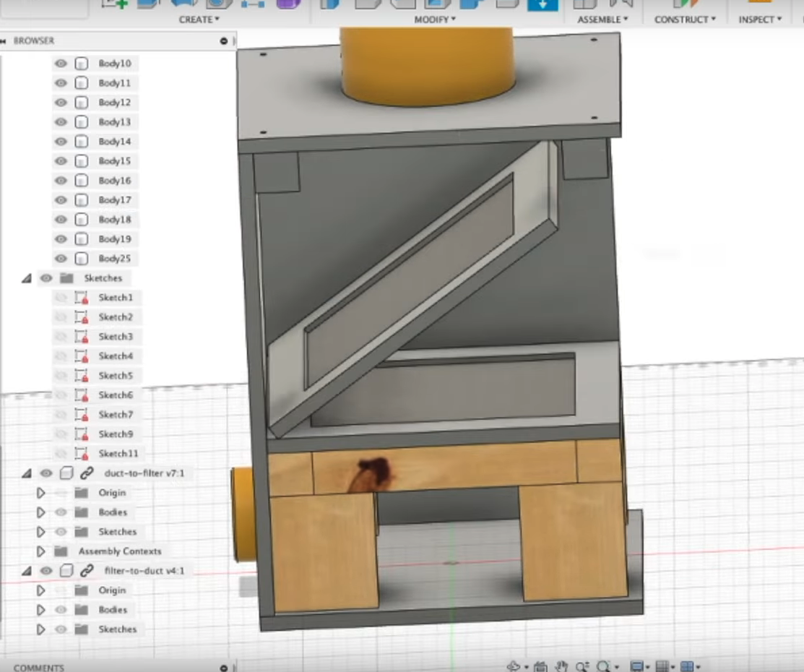The image size is (804, 672).
Task: Expand the Bodies folder under duct-to-filter v7:1
Action: tap(40, 512)
